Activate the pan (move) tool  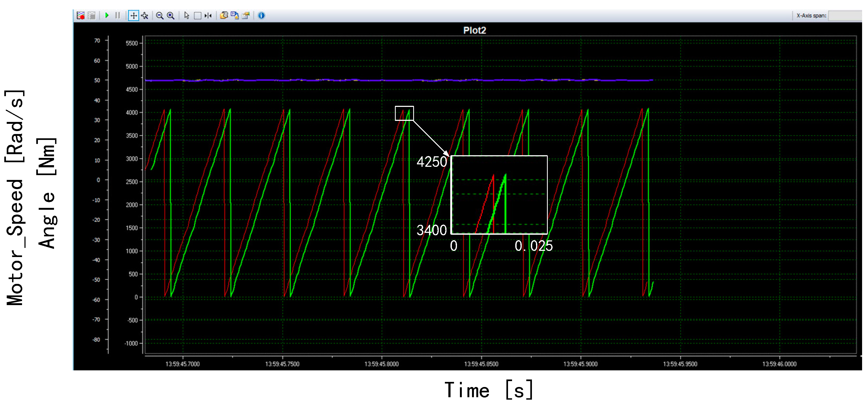[x=133, y=16]
